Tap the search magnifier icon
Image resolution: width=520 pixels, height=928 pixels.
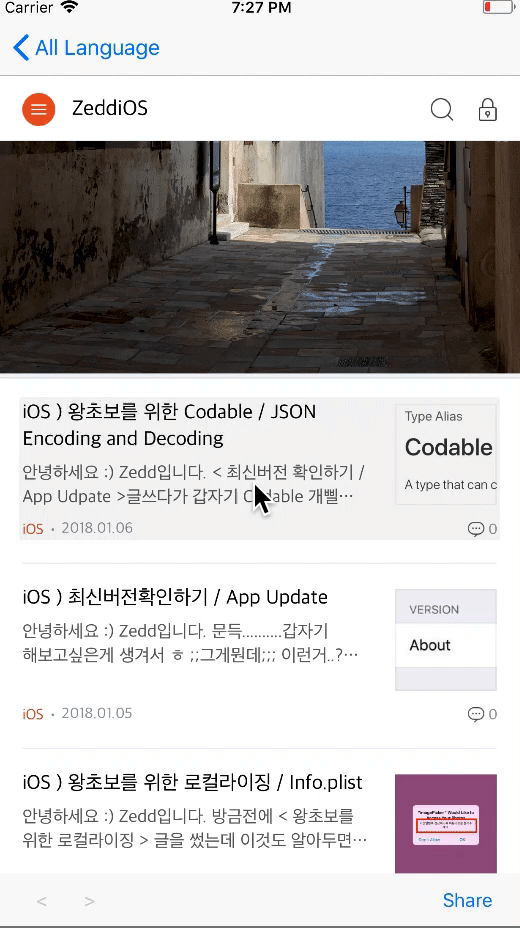click(441, 109)
